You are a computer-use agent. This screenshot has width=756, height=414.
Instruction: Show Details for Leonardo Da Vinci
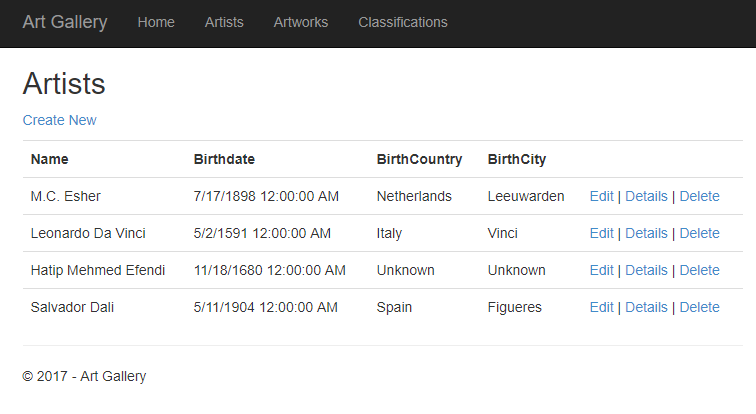pyautogui.click(x=646, y=233)
